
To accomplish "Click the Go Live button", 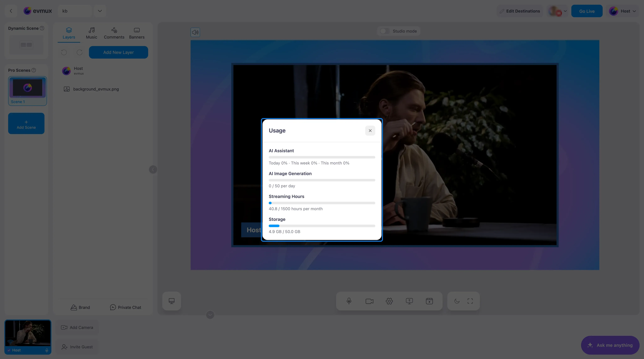I will (x=587, y=11).
